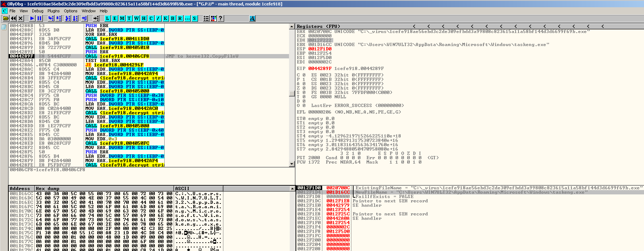Open the Plugins menu
The image size is (644, 251).
pos(53,11)
